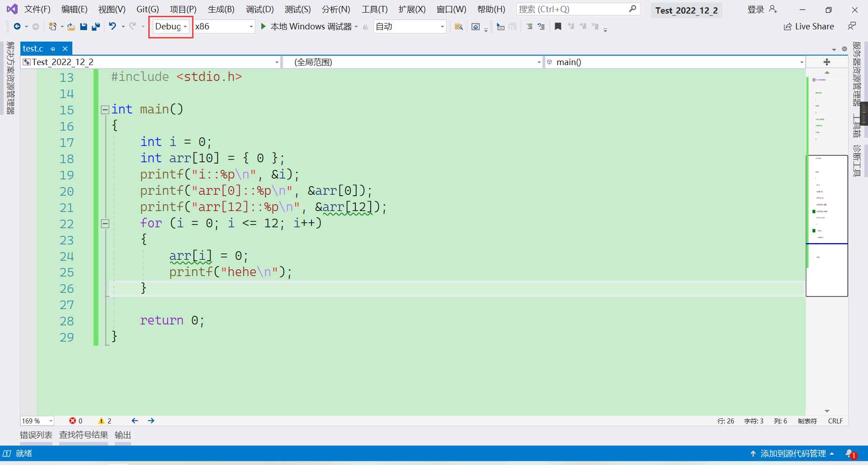The image size is (868, 465).
Task: Click the open file folder icon
Action: [71, 27]
